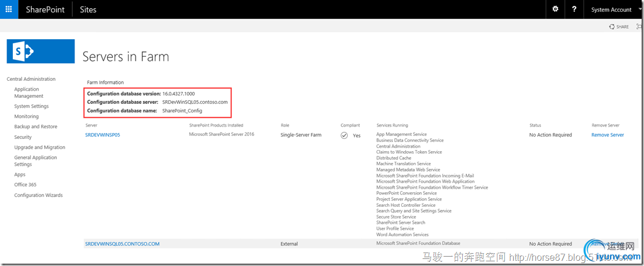The image size is (644, 266).
Task: Click Machine Translation Service
Action: (404, 163)
